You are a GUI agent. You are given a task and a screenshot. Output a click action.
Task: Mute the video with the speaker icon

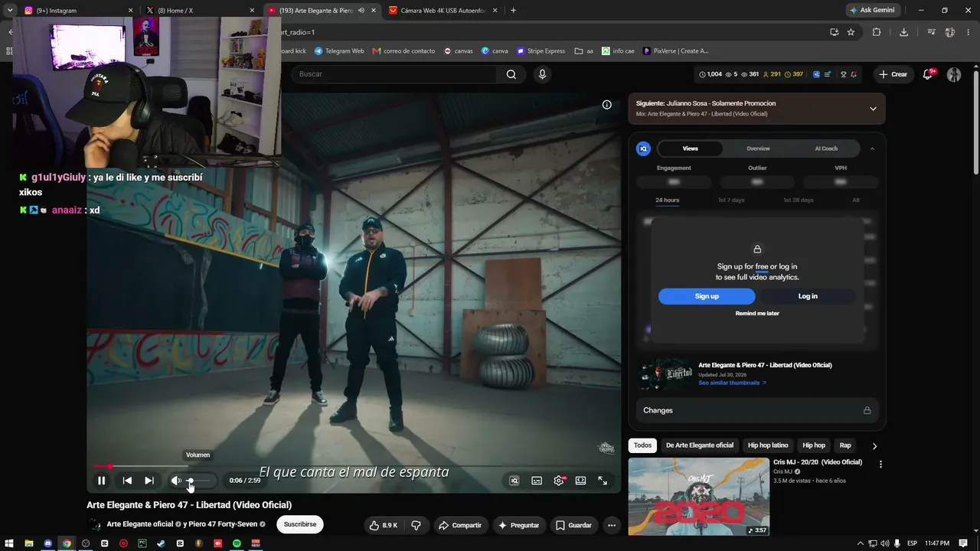[x=176, y=481]
